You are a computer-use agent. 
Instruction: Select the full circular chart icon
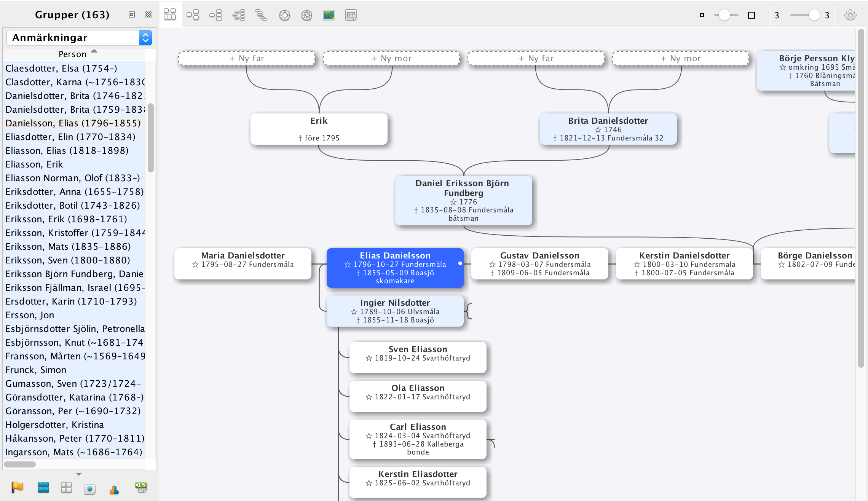[306, 15]
